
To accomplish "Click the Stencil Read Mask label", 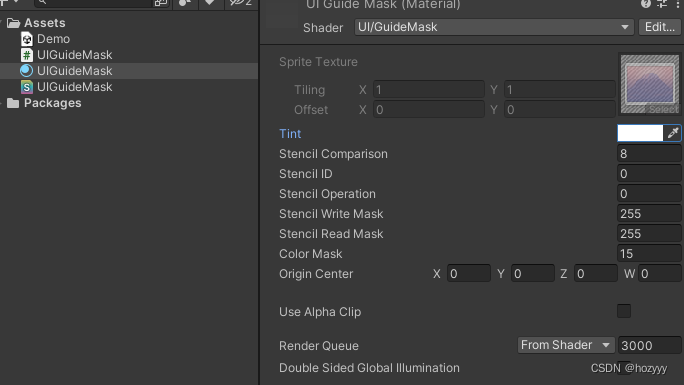I will [x=331, y=234].
